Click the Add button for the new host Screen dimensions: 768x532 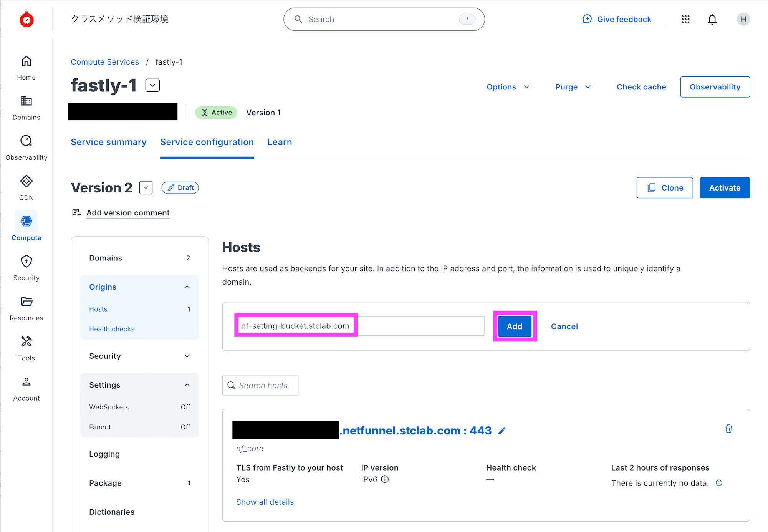514,326
